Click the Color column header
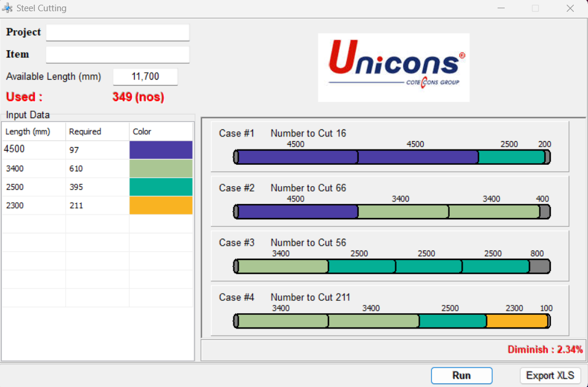This screenshot has width=588, height=387. click(161, 132)
